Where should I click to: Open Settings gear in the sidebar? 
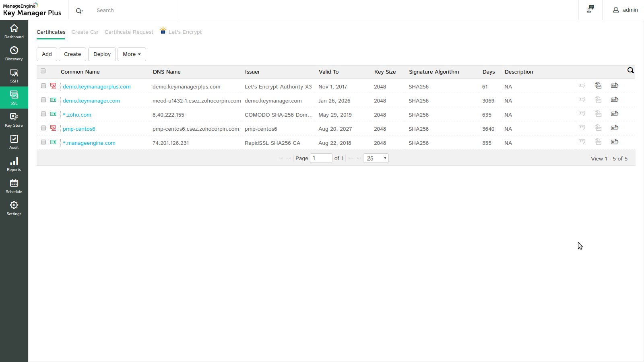click(14, 208)
